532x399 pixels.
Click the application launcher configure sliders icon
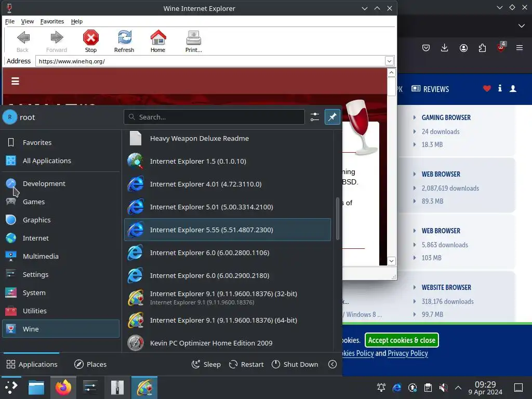pos(314,117)
